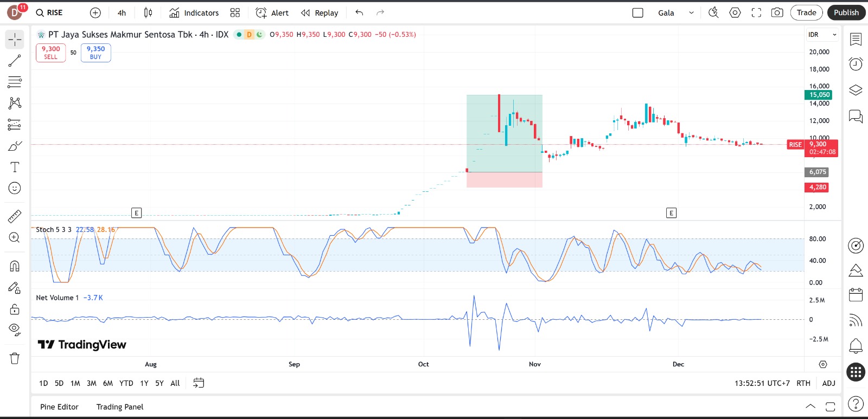Click the Publish button
Image resolution: width=868 pixels, height=419 pixels.
click(x=846, y=12)
